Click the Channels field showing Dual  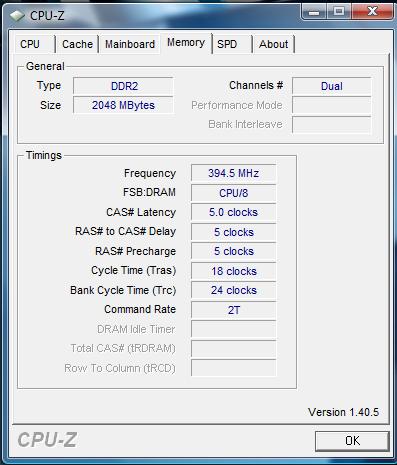tap(332, 86)
